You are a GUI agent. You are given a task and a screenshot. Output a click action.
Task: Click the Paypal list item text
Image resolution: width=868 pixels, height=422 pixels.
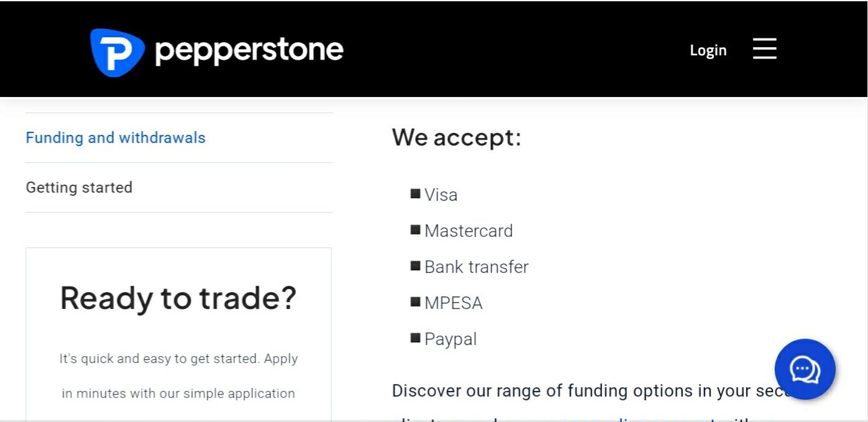450,339
